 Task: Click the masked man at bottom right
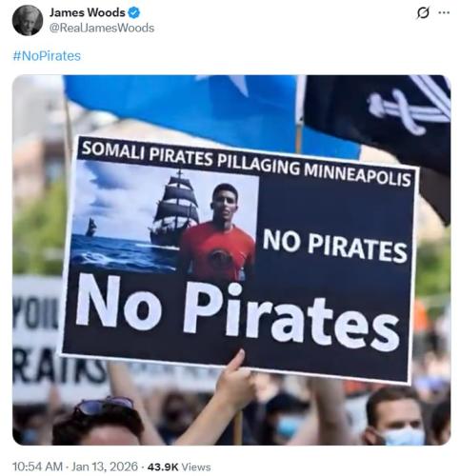point(395,417)
